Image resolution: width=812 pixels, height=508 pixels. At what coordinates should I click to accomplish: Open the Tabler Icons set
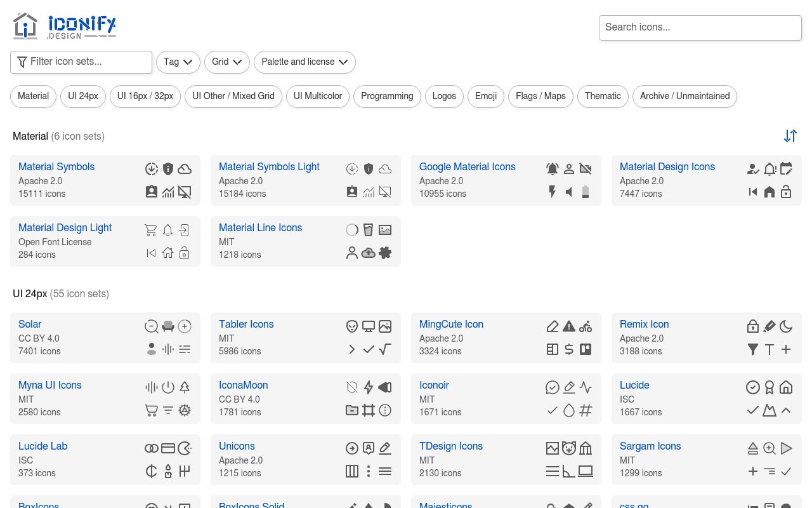pos(246,324)
